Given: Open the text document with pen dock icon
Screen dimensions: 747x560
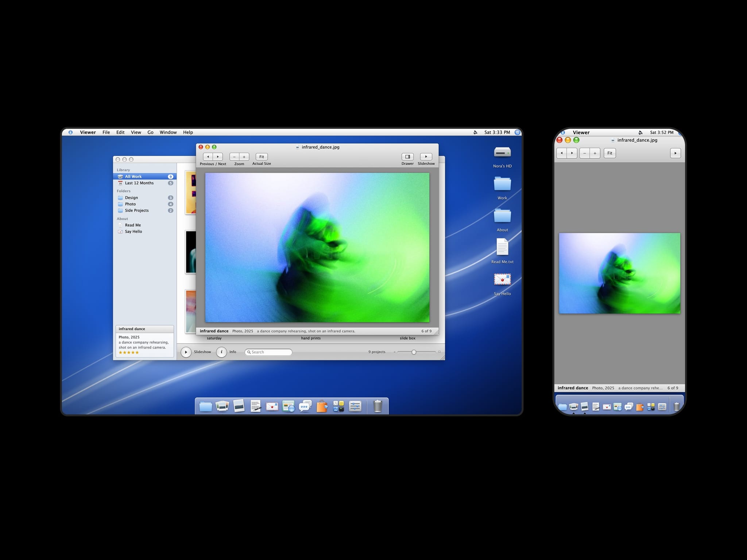Looking at the screenshot, I should click(x=256, y=406).
